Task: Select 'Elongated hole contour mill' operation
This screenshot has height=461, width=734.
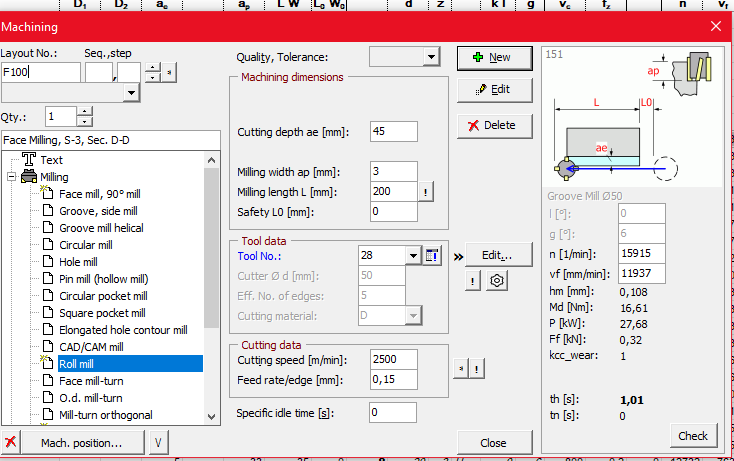Action: (x=123, y=330)
